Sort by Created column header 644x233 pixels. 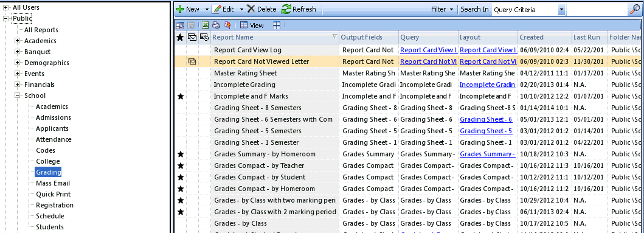(544, 37)
